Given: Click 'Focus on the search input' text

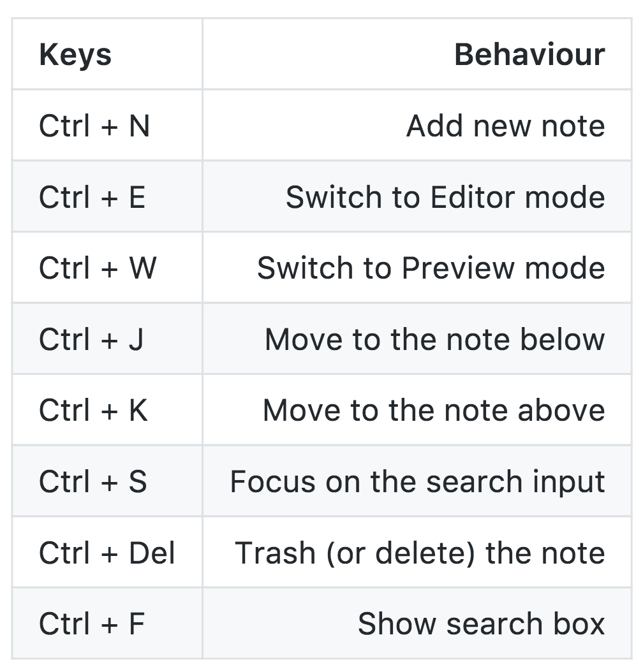Looking at the screenshot, I should coord(417,481).
